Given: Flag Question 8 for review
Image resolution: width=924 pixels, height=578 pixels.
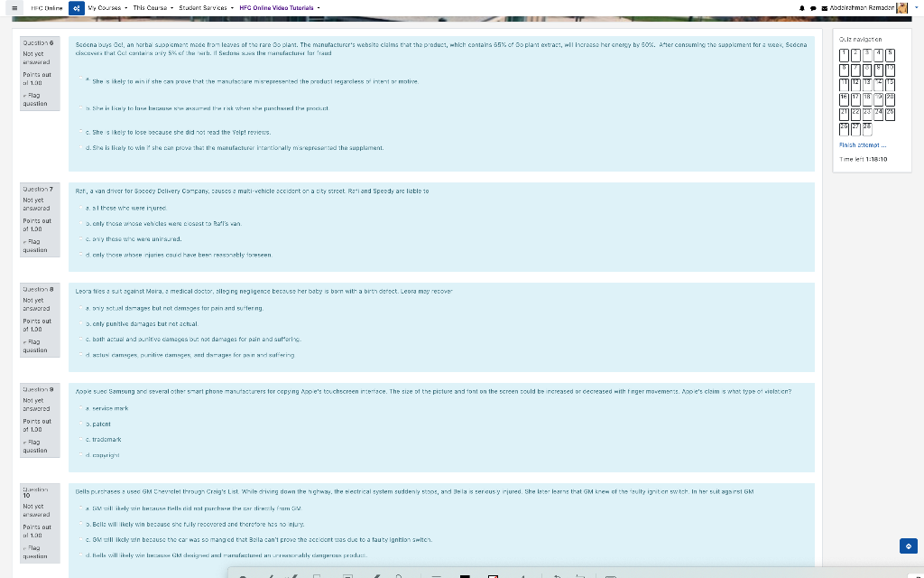Looking at the screenshot, I should click(35, 346).
